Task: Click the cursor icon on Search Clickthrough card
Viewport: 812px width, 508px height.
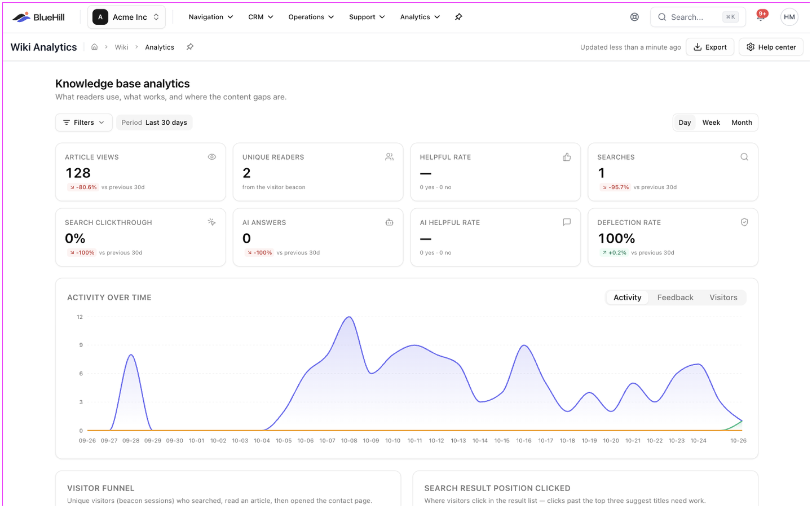Action: coord(212,222)
